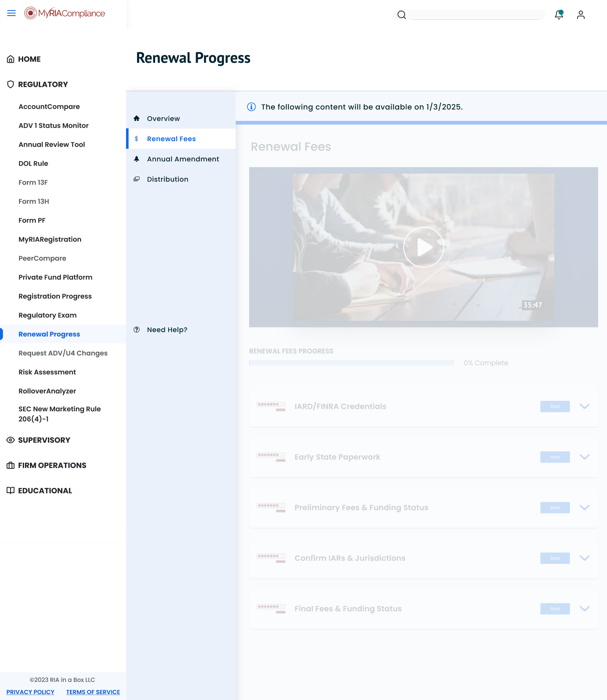Click the search magnifier icon
This screenshot has height=700, width=607.
click(x=402, y=15)
